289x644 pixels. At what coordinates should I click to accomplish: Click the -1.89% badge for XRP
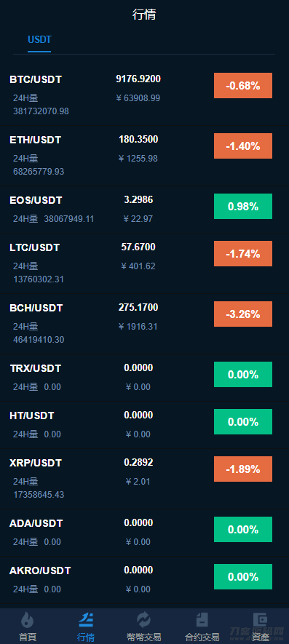point(243,469)
